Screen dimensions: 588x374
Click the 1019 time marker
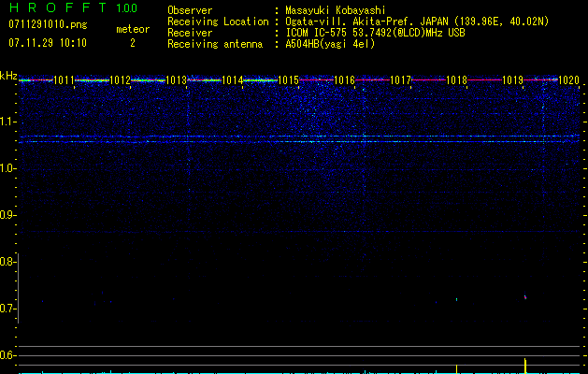point(512,79)
